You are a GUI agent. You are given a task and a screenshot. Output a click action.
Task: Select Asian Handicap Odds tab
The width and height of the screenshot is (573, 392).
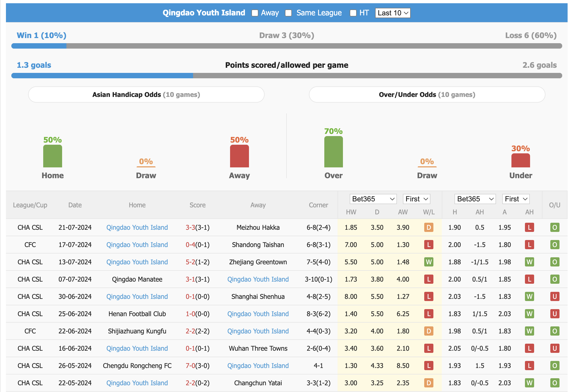click(x=146, y=94)
